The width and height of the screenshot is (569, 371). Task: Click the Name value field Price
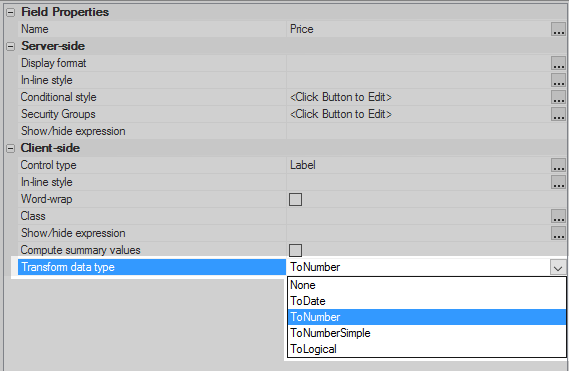pyautogui.click(x=418, y=29)
